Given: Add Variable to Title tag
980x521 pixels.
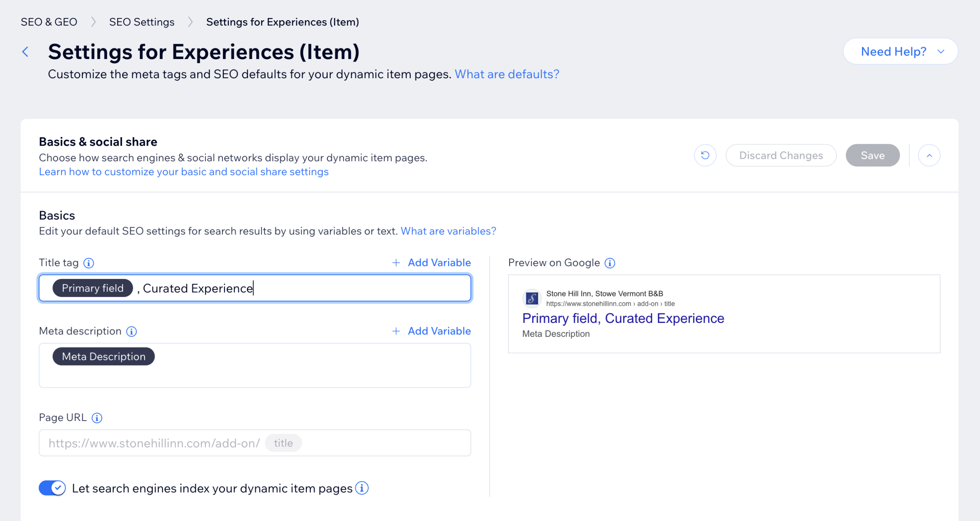Looking at the screenshot, I should 431,263.
